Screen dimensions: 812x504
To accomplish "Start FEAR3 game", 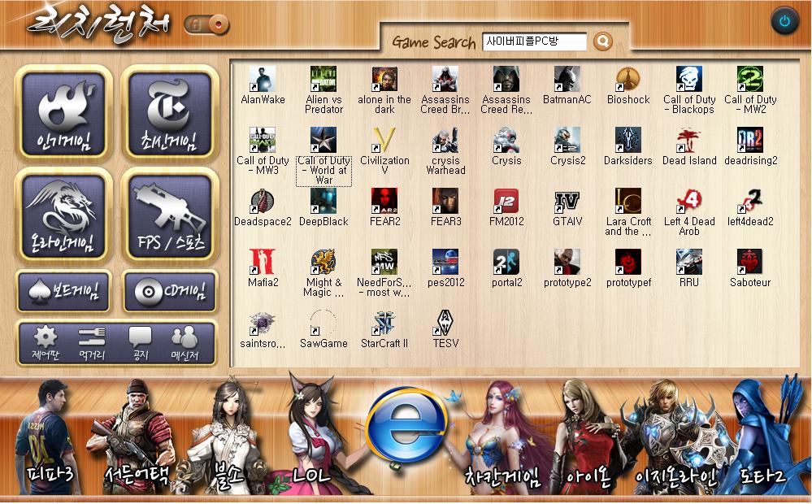I will (x=445, y=208).
